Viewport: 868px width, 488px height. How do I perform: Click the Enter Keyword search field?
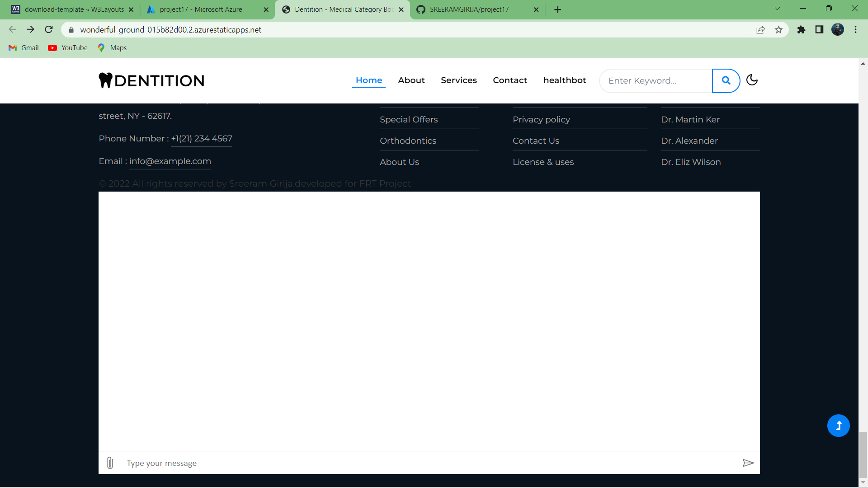[x=655, y=80]
